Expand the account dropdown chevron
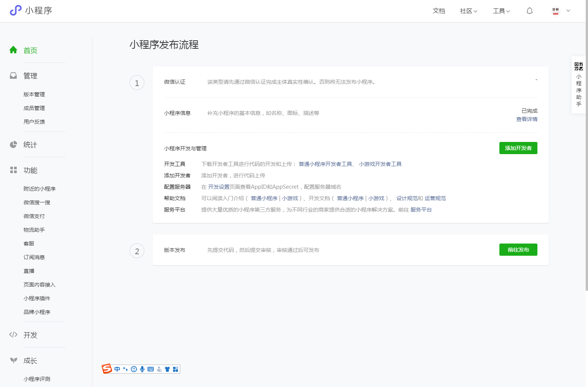This screenshot has width=588, height=387. pos(568,11)
